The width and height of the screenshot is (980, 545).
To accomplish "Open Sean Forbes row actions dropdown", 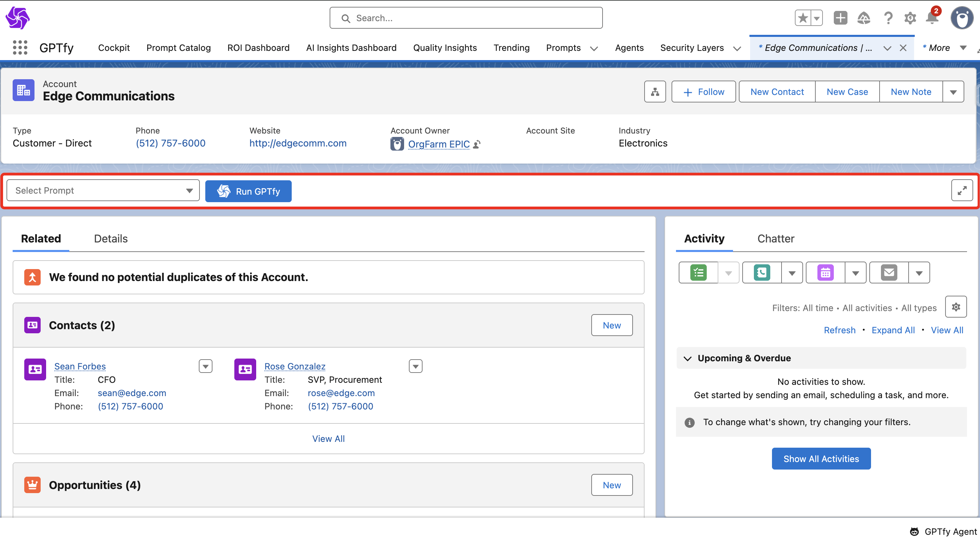I will click(205, 366).
